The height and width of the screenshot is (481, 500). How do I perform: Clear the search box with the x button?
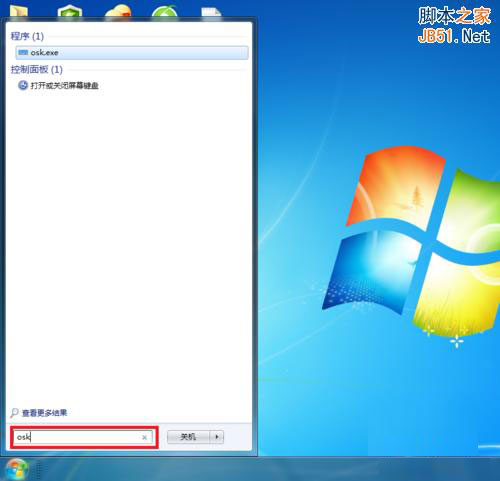pos(144,437)
